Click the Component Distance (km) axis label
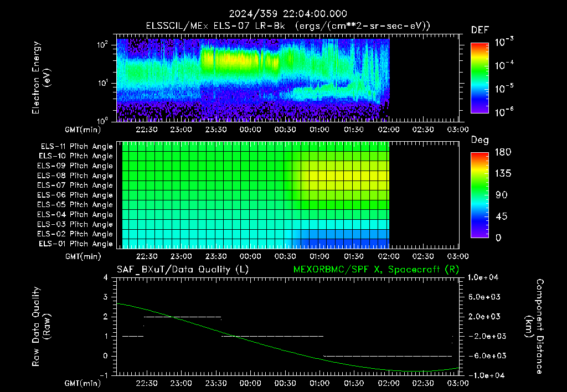Viewport: 567px width, 392px height. tap(534, 327)
